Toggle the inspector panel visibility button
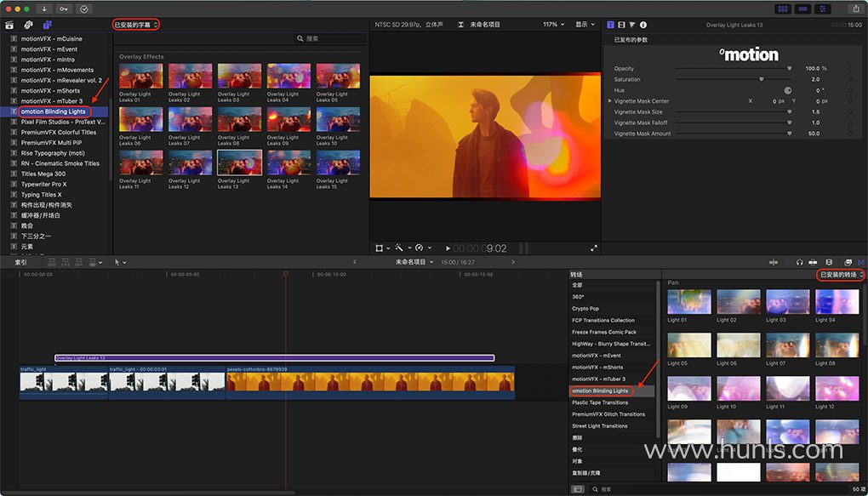This screenshot has width=868, height=496. coord(822,9)
